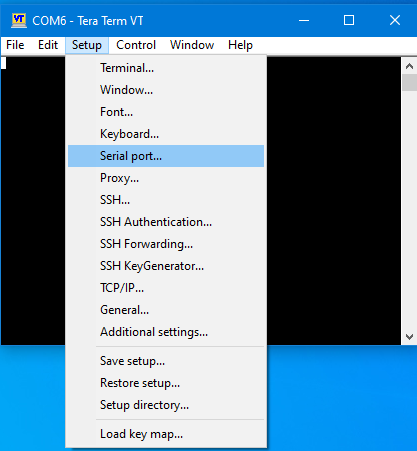The height and width of the screenshot is (451, 417).
Task: Open TCP/IP... settings
Action: pos(166,288)
